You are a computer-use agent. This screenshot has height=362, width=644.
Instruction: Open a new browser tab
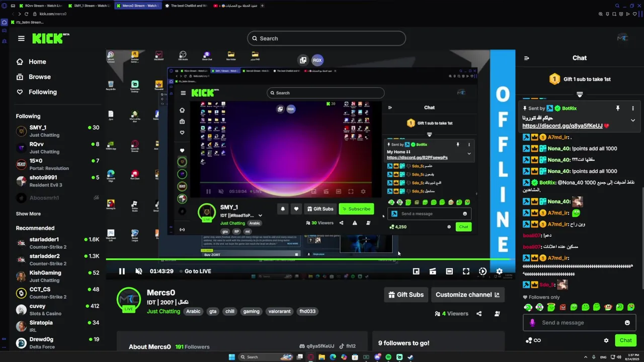[262, 6]
